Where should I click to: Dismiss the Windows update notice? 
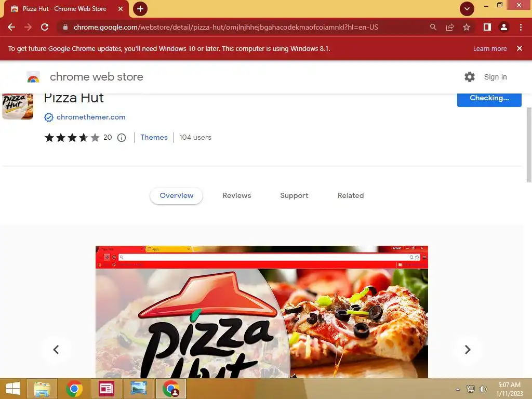pos(520,48)
